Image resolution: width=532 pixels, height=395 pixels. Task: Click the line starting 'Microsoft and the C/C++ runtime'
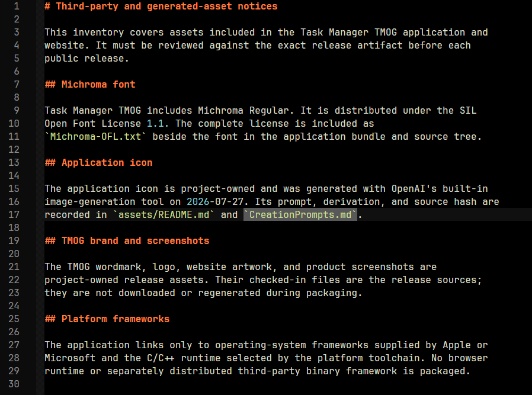pyautogui.click(x=267, y=358)
